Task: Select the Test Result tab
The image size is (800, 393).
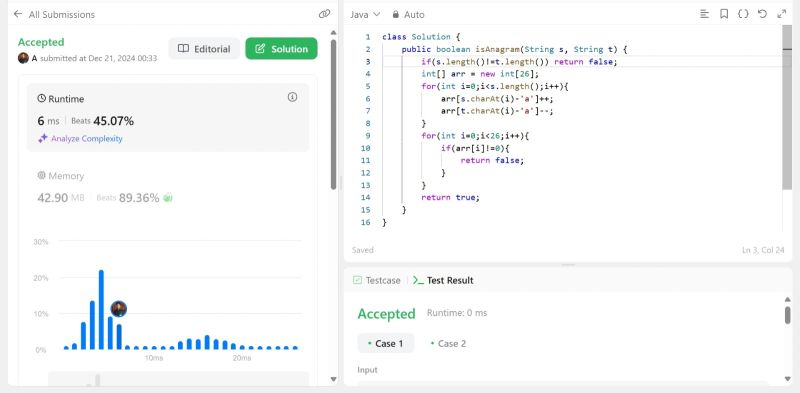Action: coord(443,280)
